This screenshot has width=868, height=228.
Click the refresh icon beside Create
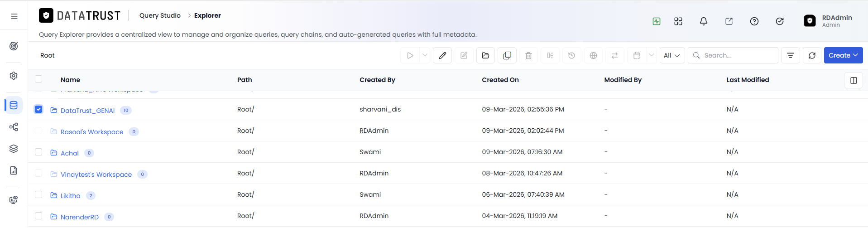(812, 55)
